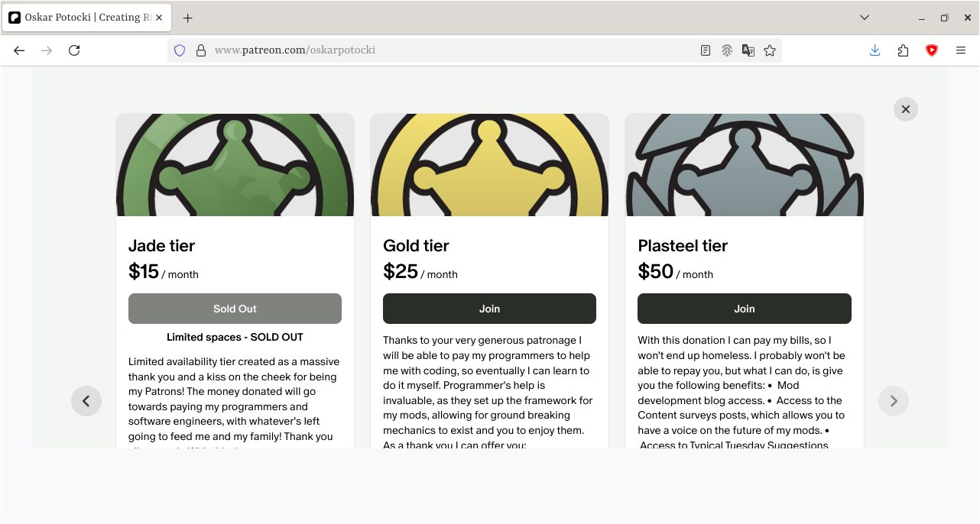Select the Oskar Potocki browser tab
The image size is (980, 524).
pyautogui.click(x=86, y=18)
